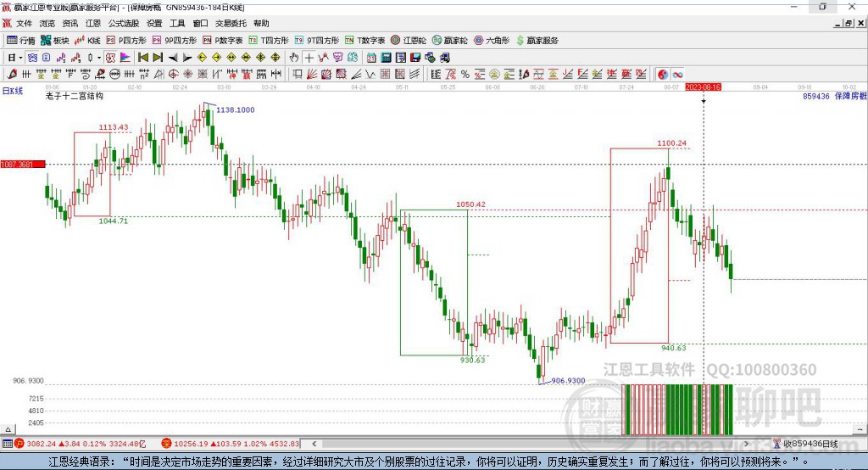The image size is (868, 470).
Task: Open the 工具 menu
Action: [177, 23]
